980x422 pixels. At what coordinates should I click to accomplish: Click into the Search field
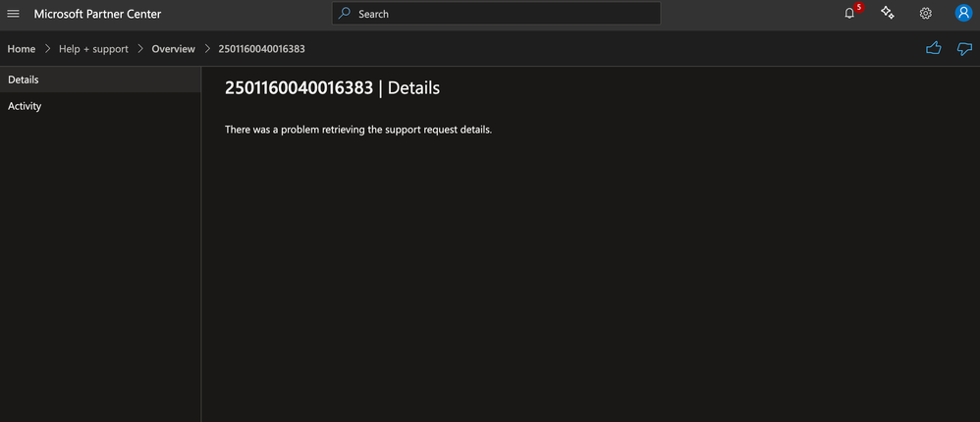coord(496,14)
